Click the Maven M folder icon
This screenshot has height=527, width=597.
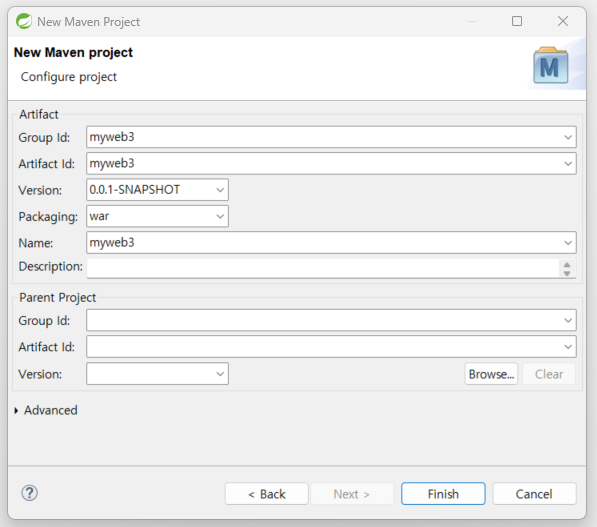(551, 65)
